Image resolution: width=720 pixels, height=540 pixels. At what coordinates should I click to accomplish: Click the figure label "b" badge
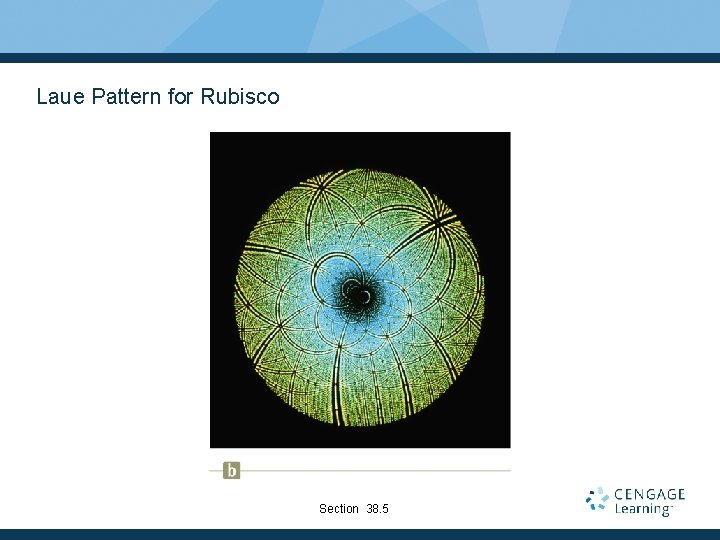pyautogui.click(x=231, y=471)
